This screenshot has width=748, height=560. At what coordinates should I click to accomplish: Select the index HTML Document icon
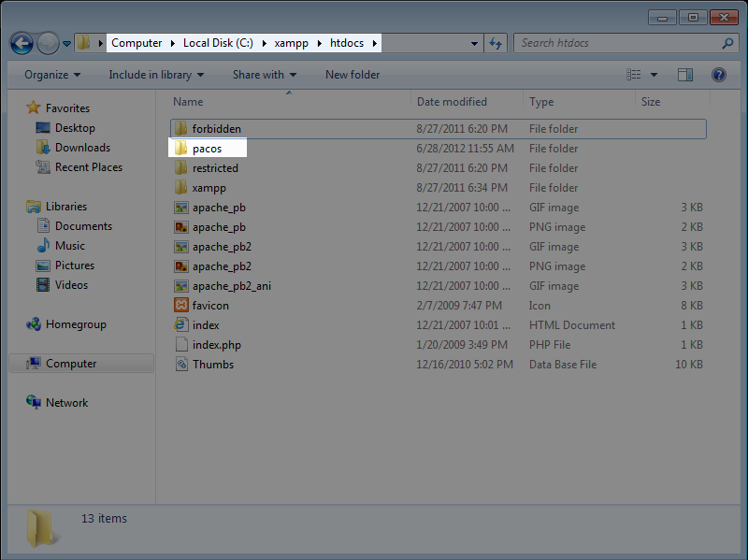click(180, 324)
